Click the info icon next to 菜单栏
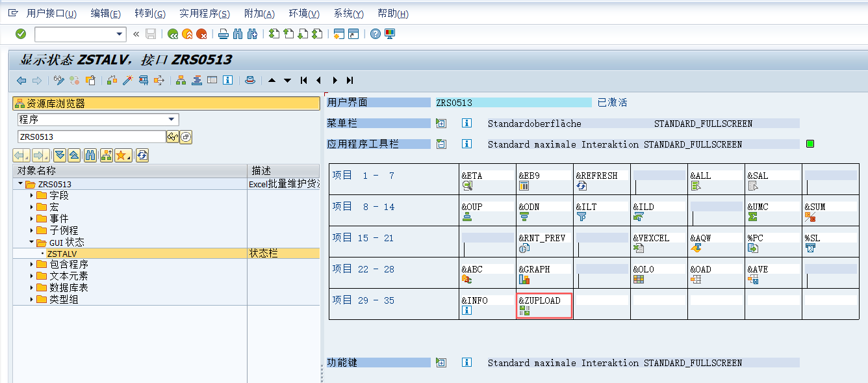The width and height of the screenshot is (868, 383). click(x=466, y=124)
